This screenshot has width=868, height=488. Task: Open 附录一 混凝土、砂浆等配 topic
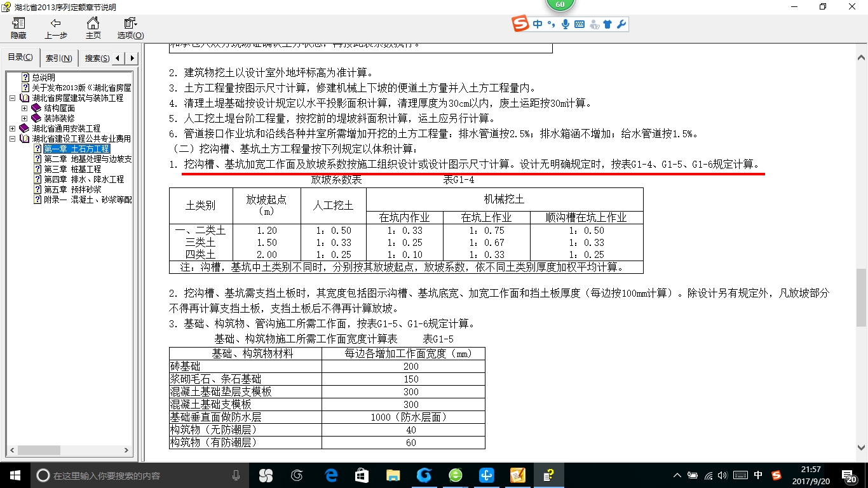coord(88,200)
